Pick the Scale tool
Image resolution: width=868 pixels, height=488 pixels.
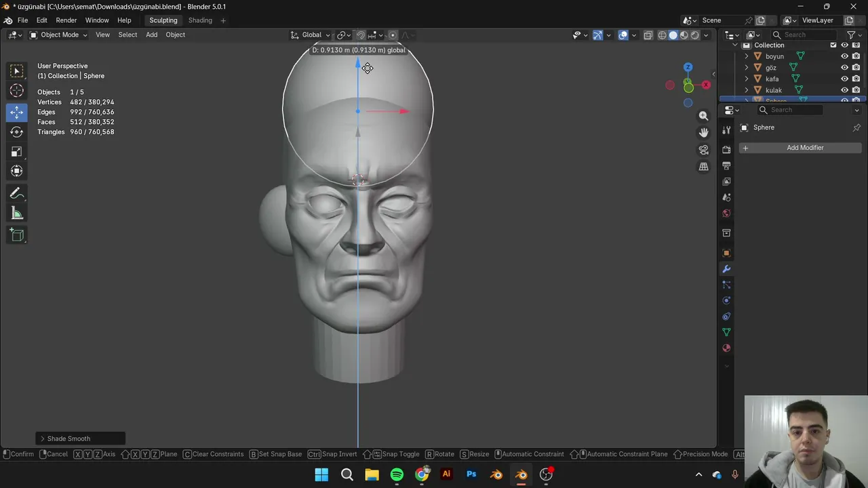point(17,152)
